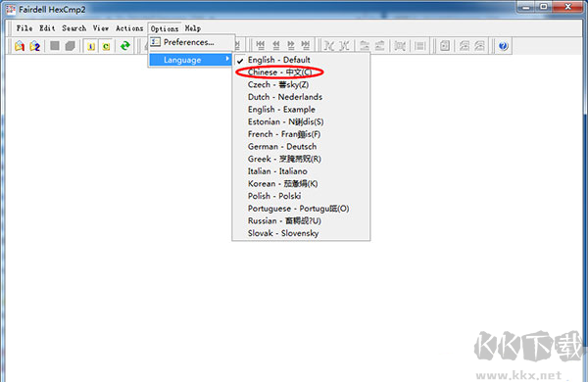Toggle the yellow 'C' view button
588x382 pixels.
(106, 46)
